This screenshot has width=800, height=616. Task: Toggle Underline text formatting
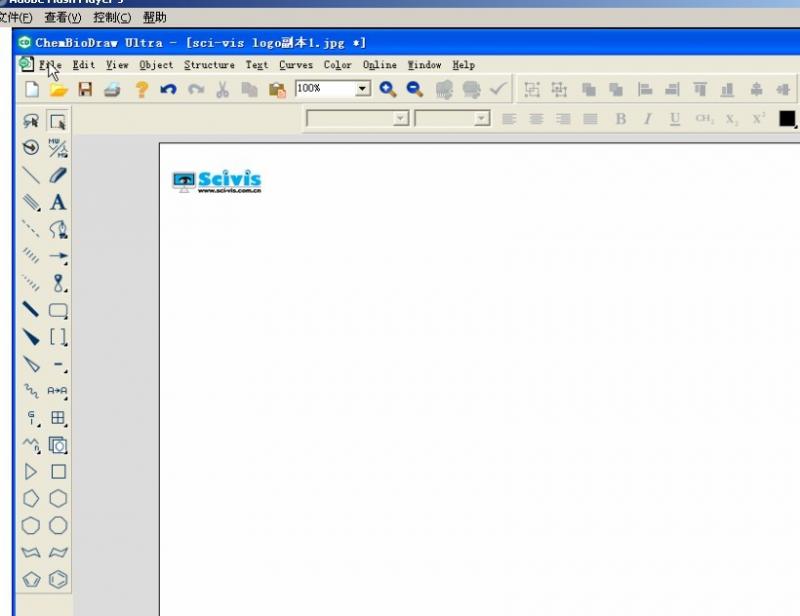(x=674, y=119)
